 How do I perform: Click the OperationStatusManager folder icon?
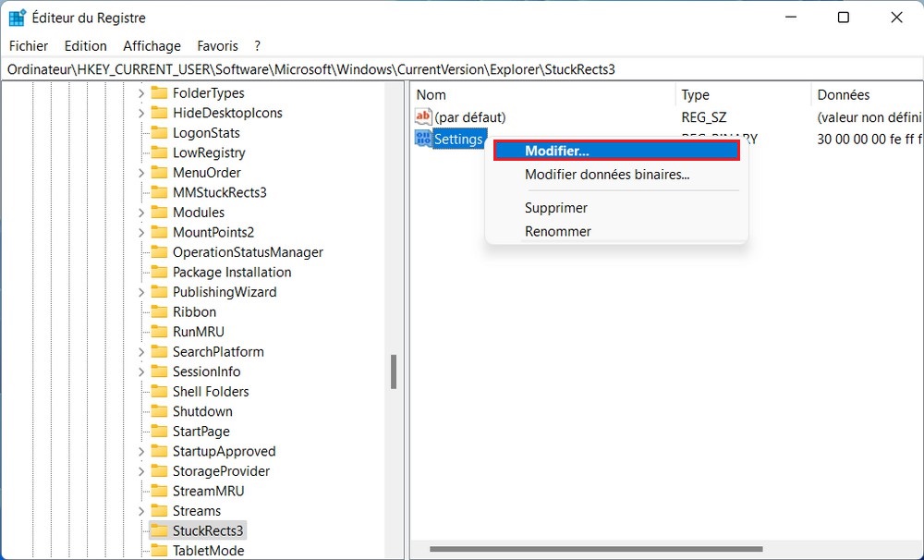159,251
